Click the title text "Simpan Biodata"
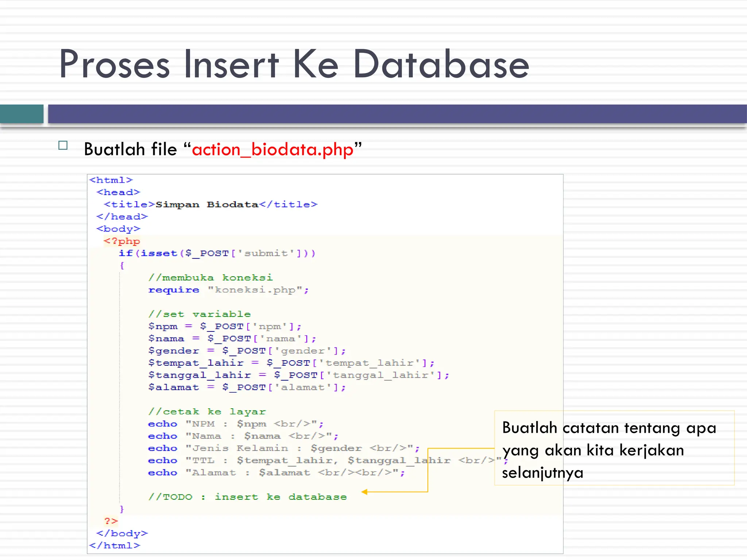The image size is (747, 560). coord(207,205)
